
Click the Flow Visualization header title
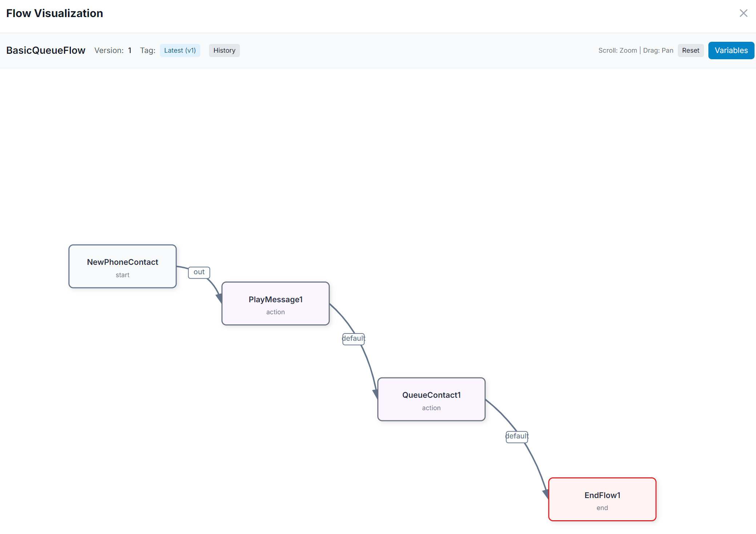click(x=54, y=13)
